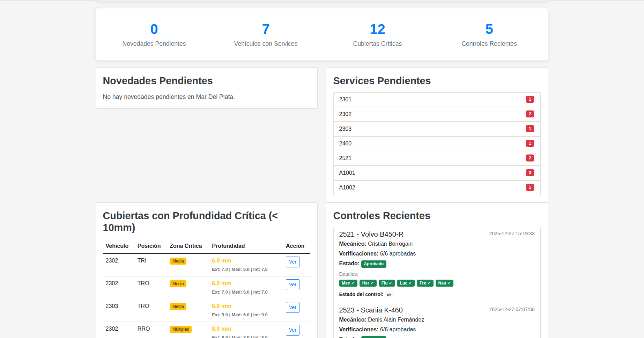Expand the Services Pendientes row for 2460

[437, 143]
